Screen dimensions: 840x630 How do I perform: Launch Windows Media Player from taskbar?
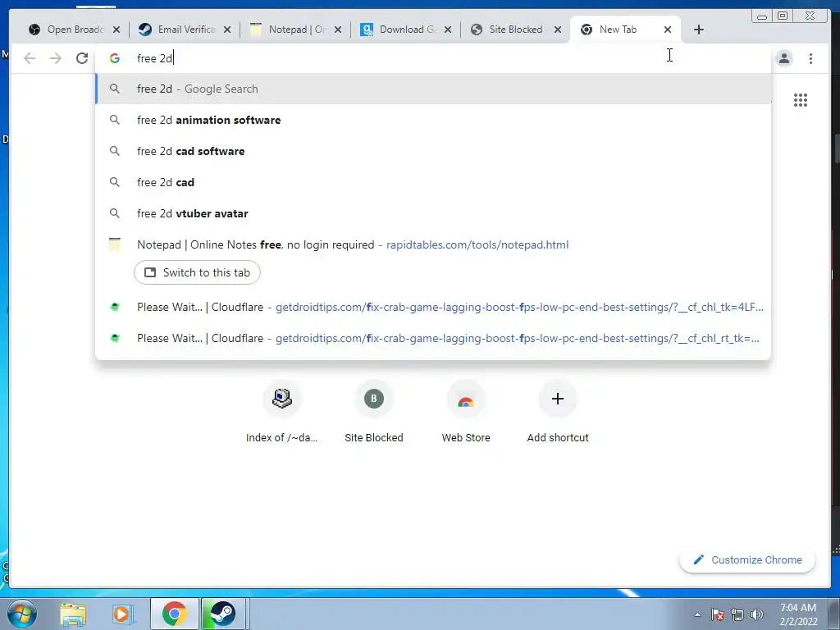coord(121,614)
